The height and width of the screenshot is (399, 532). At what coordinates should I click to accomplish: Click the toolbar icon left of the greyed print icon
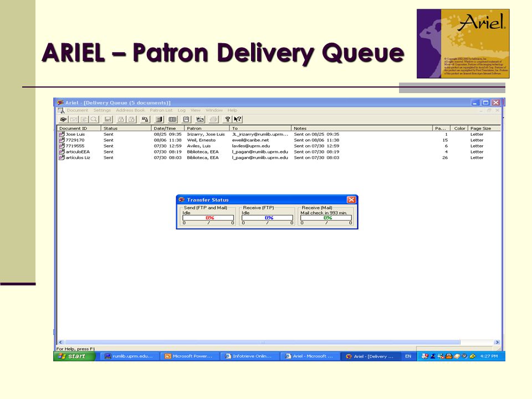click(200, 119)
